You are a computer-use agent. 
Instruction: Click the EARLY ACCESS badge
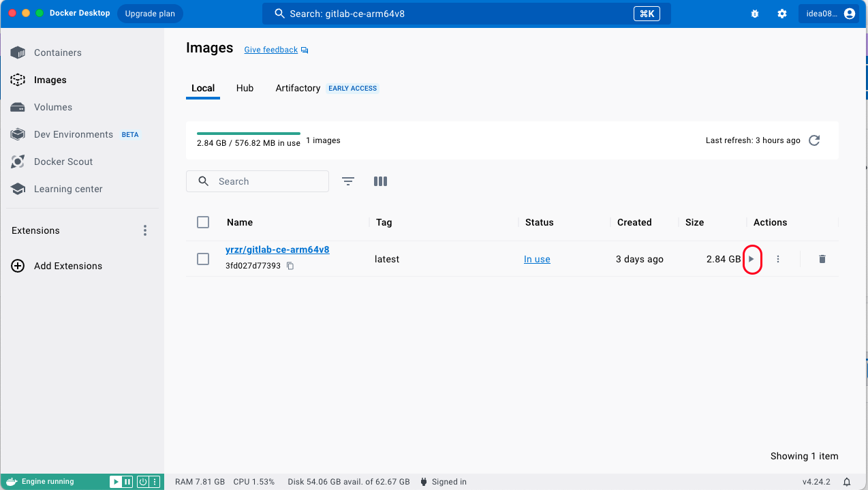coord(353,88)
